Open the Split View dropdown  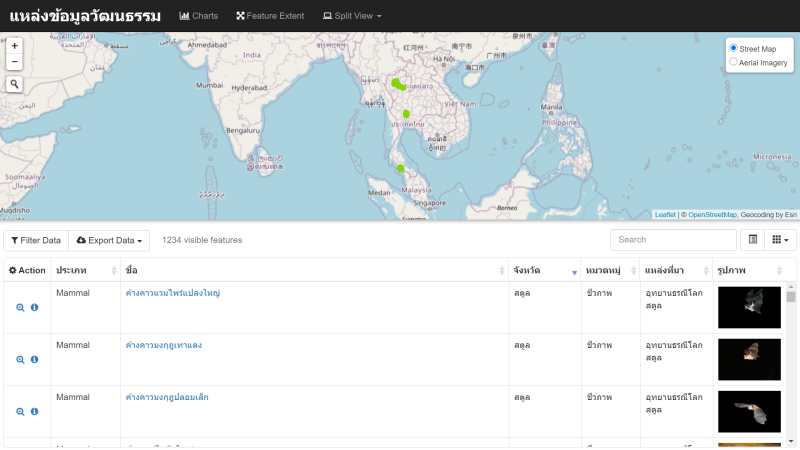(351, 16)
